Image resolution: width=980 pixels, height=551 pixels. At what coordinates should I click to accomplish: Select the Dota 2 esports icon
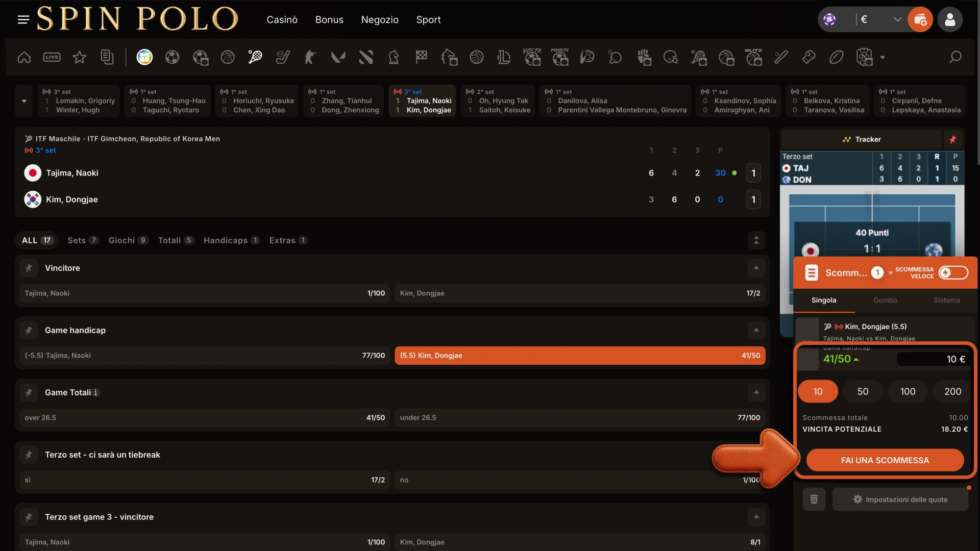(x=365, y=57)
